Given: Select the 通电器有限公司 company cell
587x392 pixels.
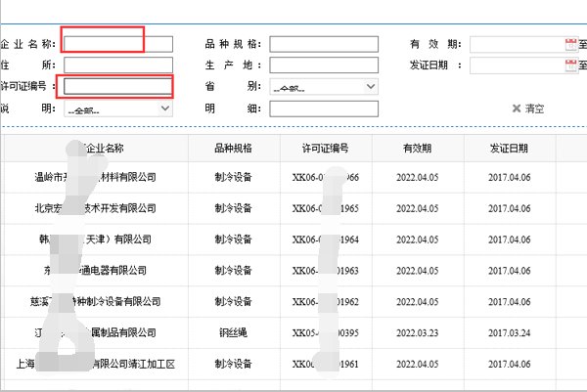Looking at the screenshot, I should (x=96, y=270).
